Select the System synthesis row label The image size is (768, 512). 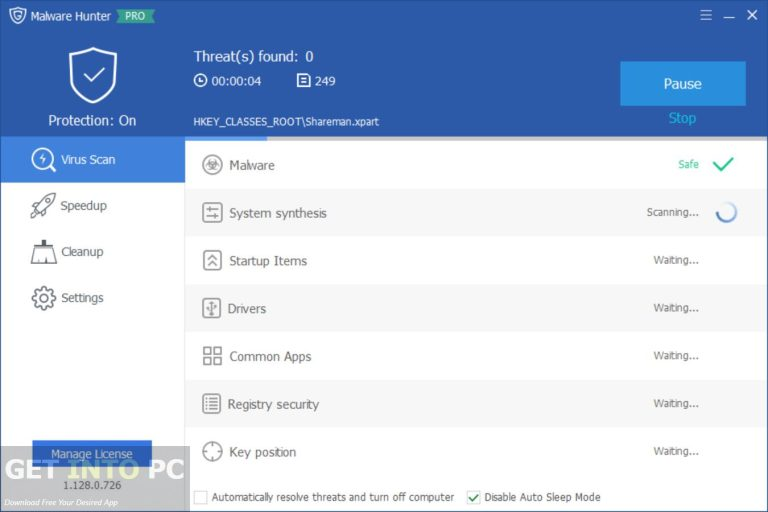[278, 213]
